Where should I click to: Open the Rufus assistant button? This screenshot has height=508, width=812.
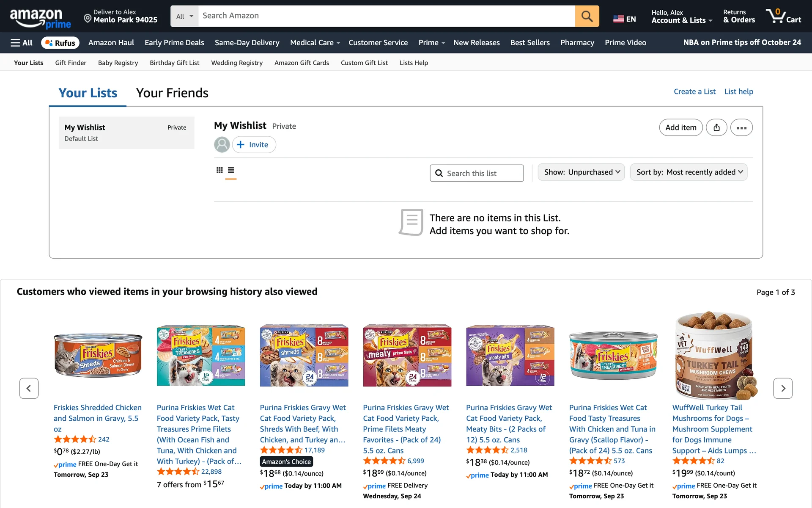[x=60, y=43]
